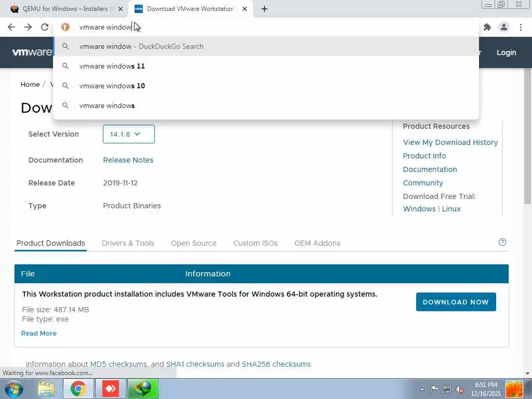
Task: Click the 'File type: exe' text
Action: [45, 320]
